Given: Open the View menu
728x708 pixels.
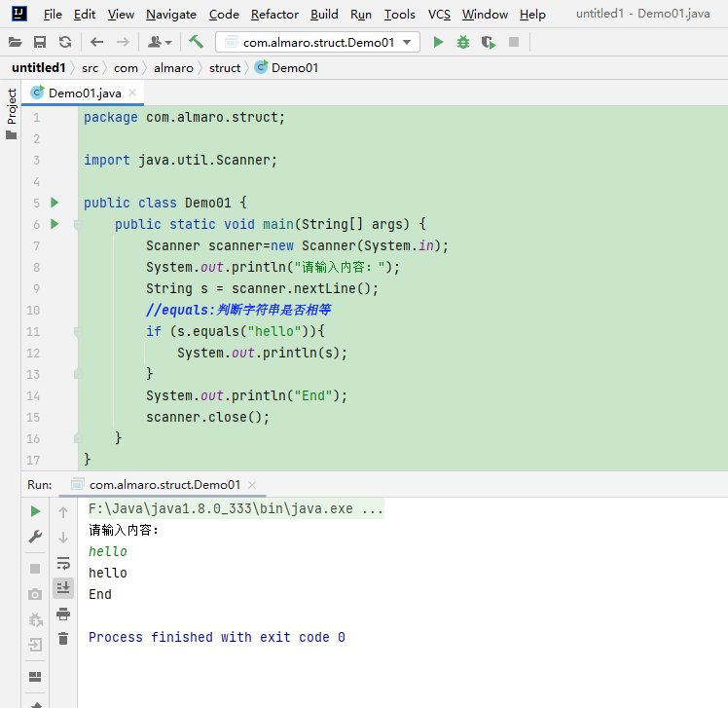Looking at the screenshot, I should pyautogui.click(x=121, y=15).
